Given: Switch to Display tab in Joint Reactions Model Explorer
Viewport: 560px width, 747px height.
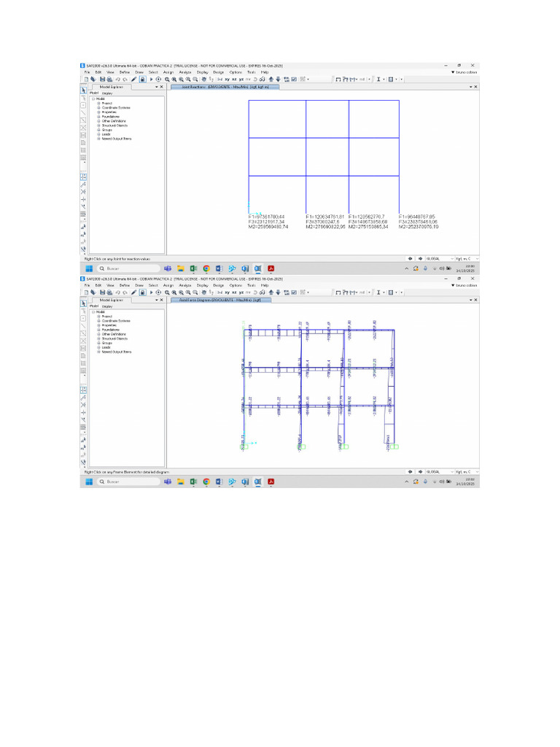Looking at the screenshot, I should click(108, 93).
